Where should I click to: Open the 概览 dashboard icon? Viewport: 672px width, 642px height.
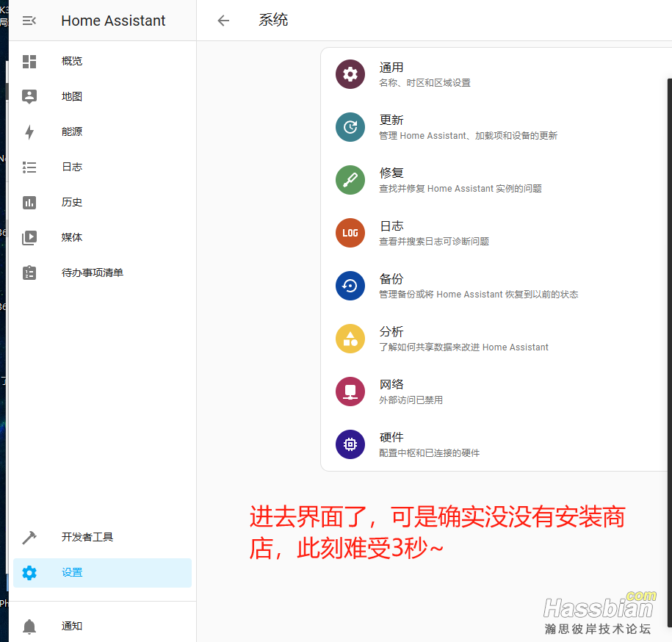pos(29,61)
